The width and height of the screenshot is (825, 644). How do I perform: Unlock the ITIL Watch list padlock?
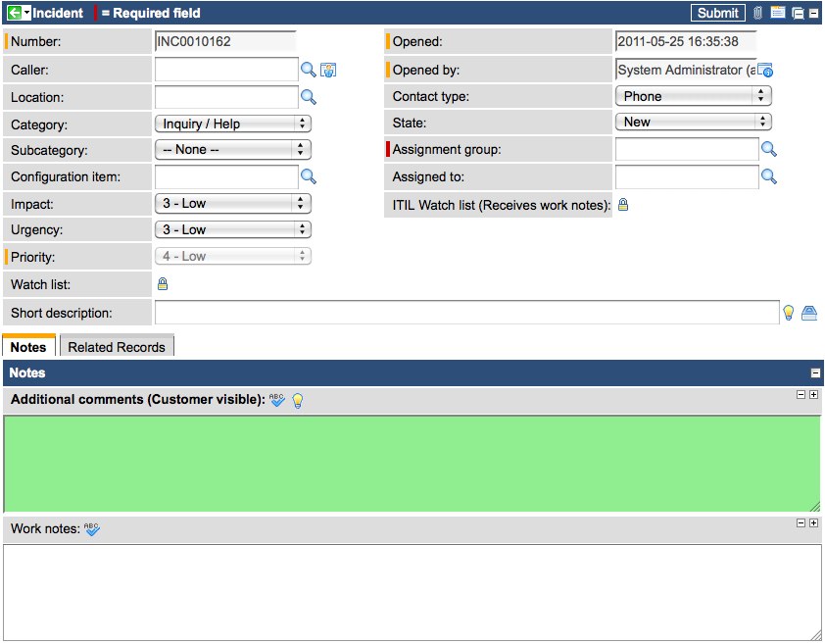[x=622, y=205]
